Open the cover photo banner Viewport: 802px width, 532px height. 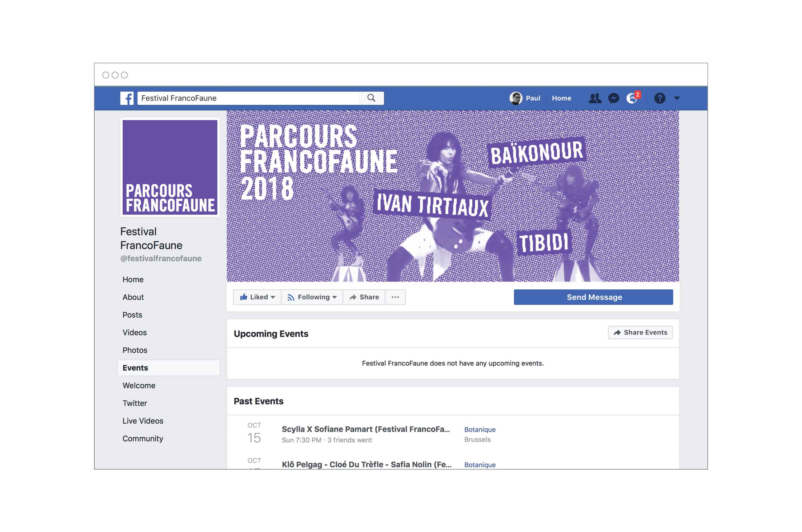click(x=453, y=196)
